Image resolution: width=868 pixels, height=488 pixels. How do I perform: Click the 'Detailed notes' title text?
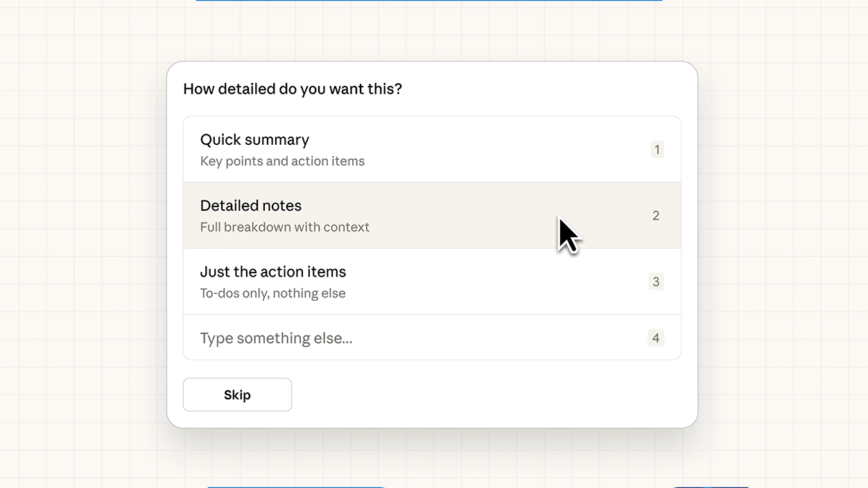[x=250, y=206]
